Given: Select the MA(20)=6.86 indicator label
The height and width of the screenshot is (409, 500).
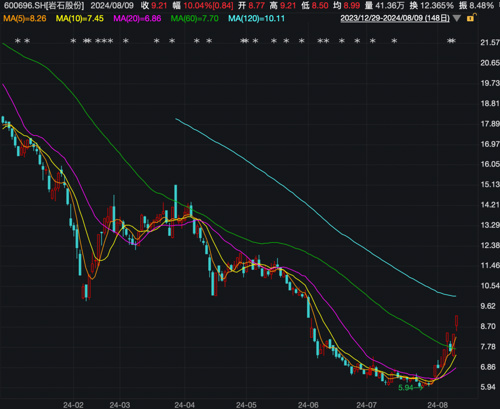Looking at the screenshot, I should [137, 18].
